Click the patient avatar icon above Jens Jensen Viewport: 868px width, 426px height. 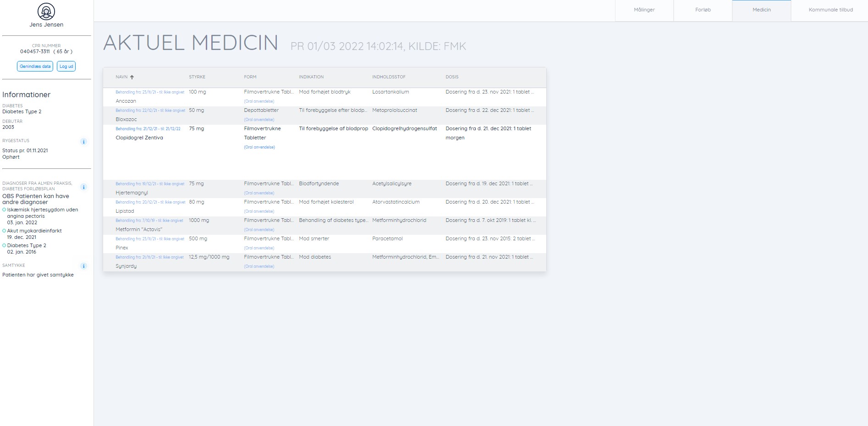coord(46,11)
